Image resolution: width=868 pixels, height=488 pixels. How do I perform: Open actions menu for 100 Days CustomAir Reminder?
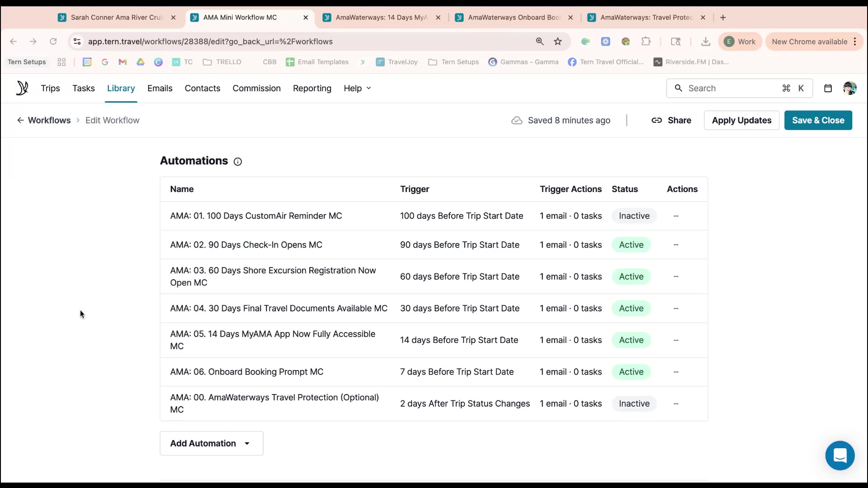point(676,216)
